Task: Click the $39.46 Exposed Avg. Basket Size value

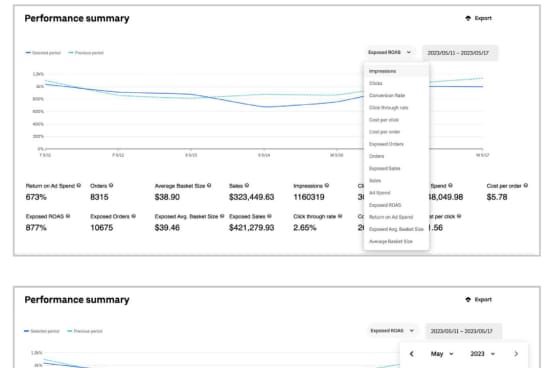Action: (x=167, y=227)
